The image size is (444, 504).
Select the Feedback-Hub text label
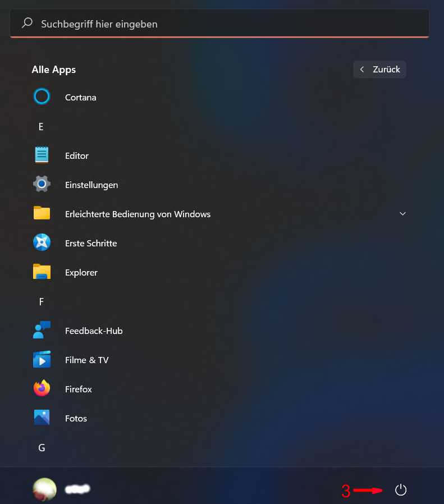tap(94, 331)
